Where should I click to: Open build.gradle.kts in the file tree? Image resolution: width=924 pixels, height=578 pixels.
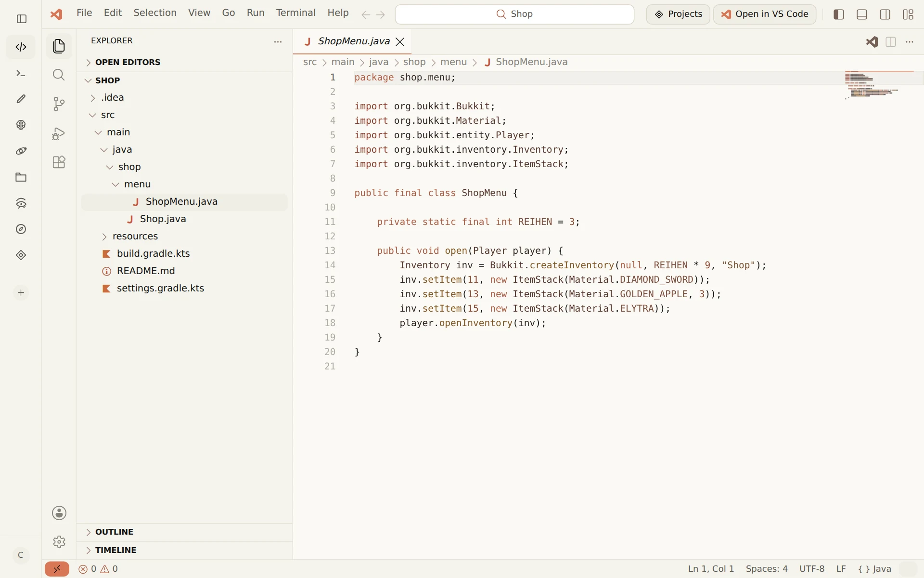(x=184, y=253)
